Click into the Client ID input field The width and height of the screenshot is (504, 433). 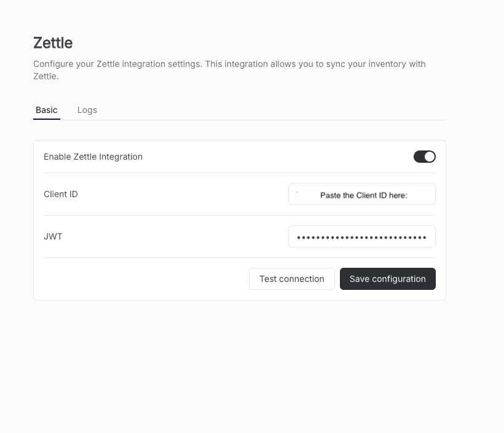pyautogui.click(x=361, y=194)
